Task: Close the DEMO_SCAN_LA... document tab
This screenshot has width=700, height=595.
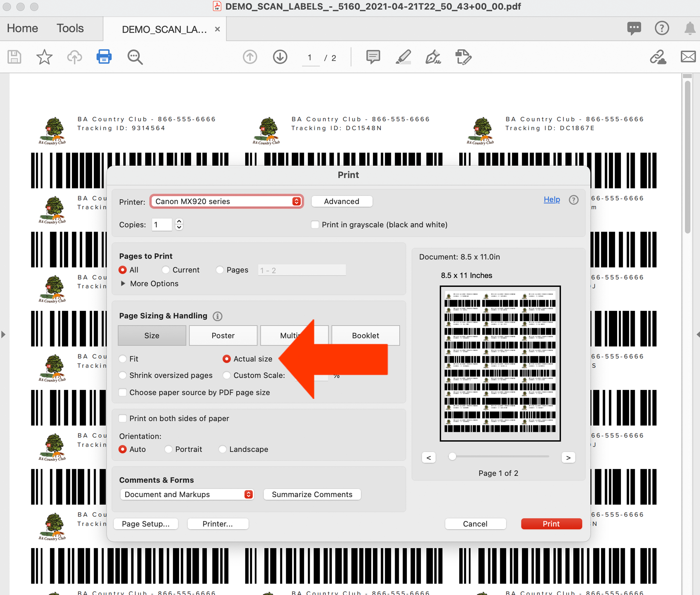Action: (218, 29)
